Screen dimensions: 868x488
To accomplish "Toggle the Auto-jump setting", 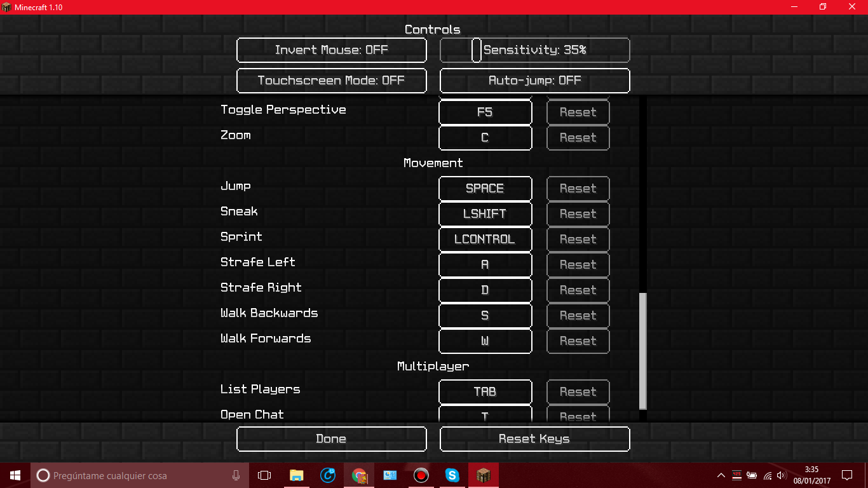I will tap(534, 81).
